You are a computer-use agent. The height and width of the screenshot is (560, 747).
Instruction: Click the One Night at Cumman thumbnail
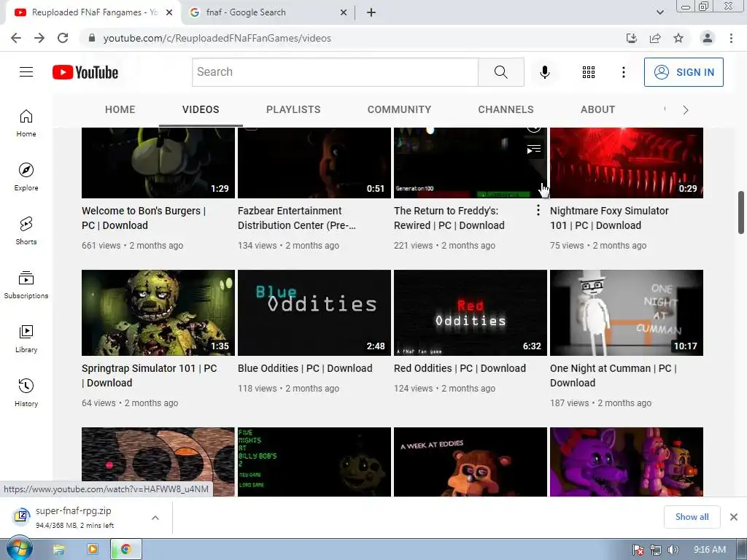[627, 313]
